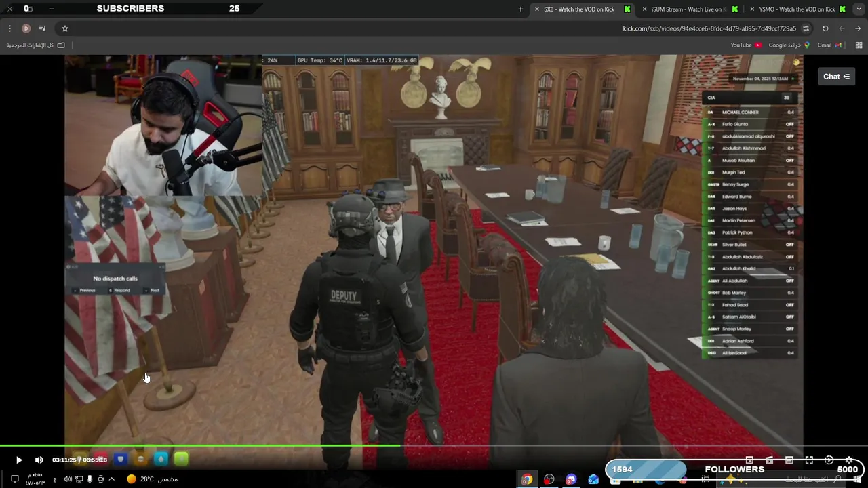Viewport: 868px width, 488px height.
Task: Reload the current page
Action: click(825, 28)
